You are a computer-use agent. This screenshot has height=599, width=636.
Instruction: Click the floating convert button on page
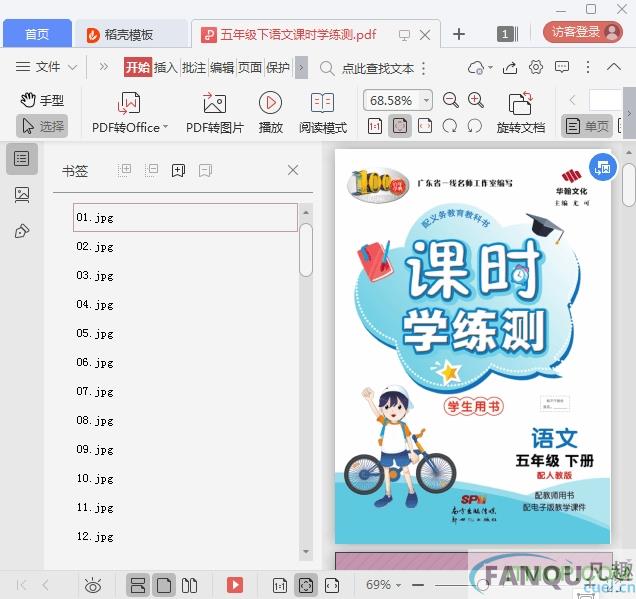pyautogui.click(x=603, y=167)
